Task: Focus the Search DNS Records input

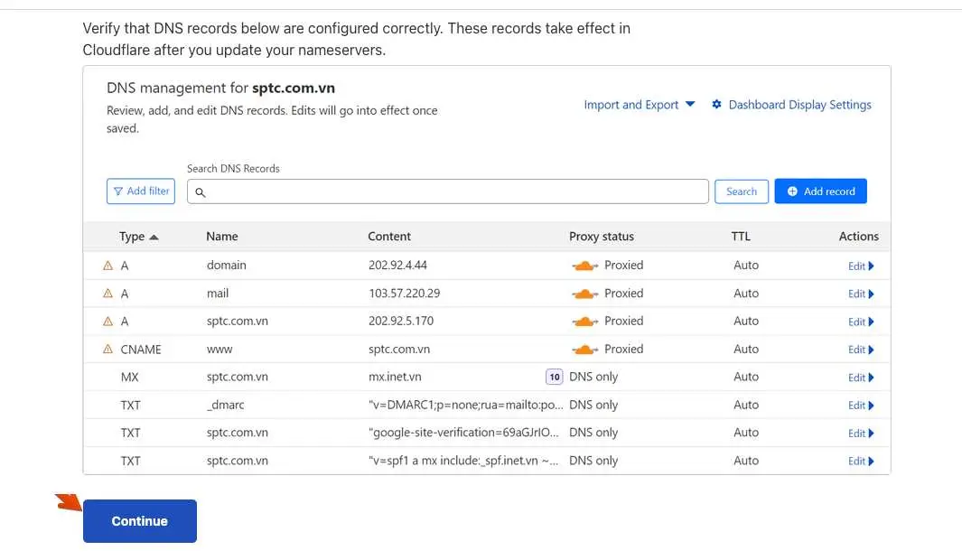Action: point(448,191)
